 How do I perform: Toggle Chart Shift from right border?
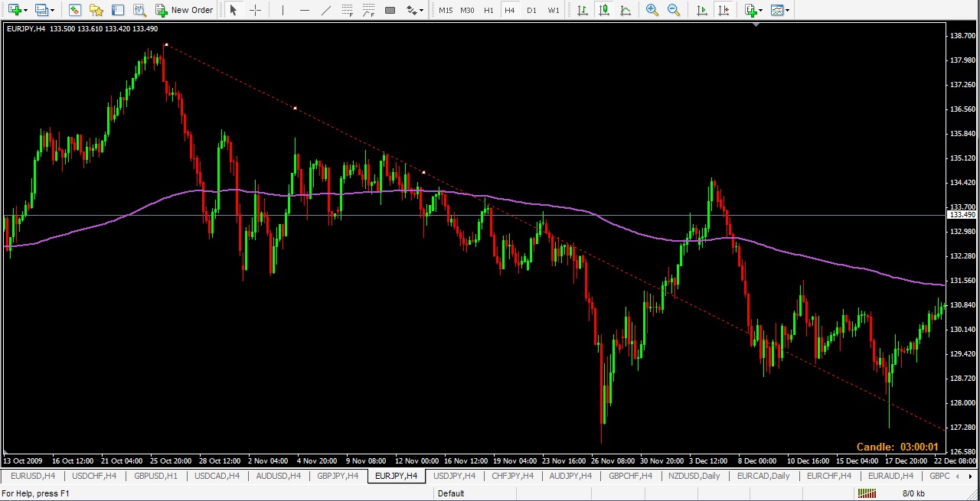(723, 10)
